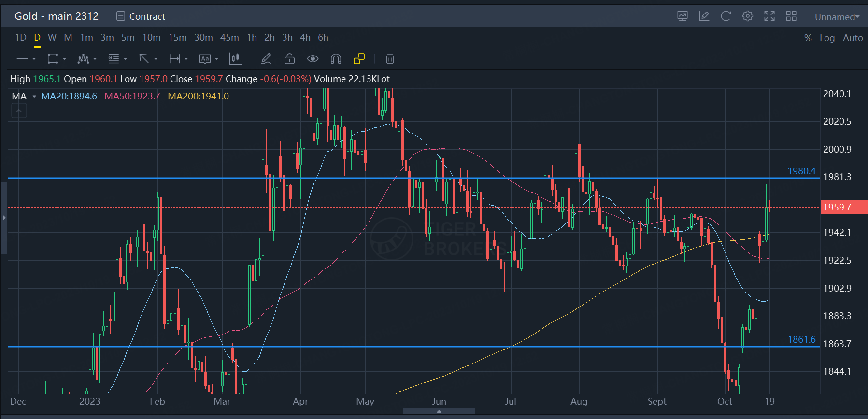Open the Contract details link
This screenshot has height=419, width=868.
coord(141,16)
